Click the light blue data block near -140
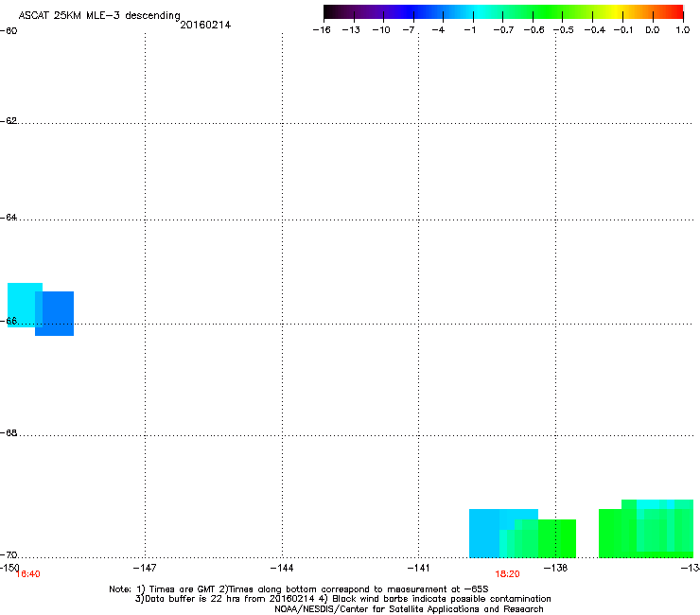The image size is (700, 615). click(x=484, y=534)
